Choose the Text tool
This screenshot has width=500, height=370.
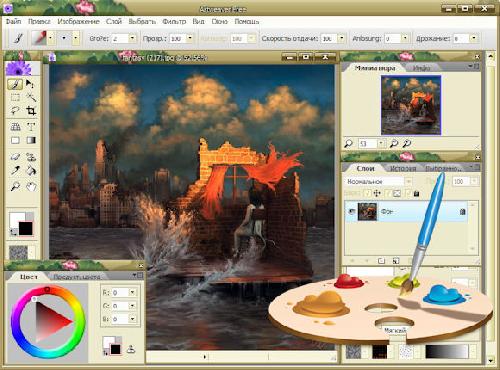pos(31,127)
